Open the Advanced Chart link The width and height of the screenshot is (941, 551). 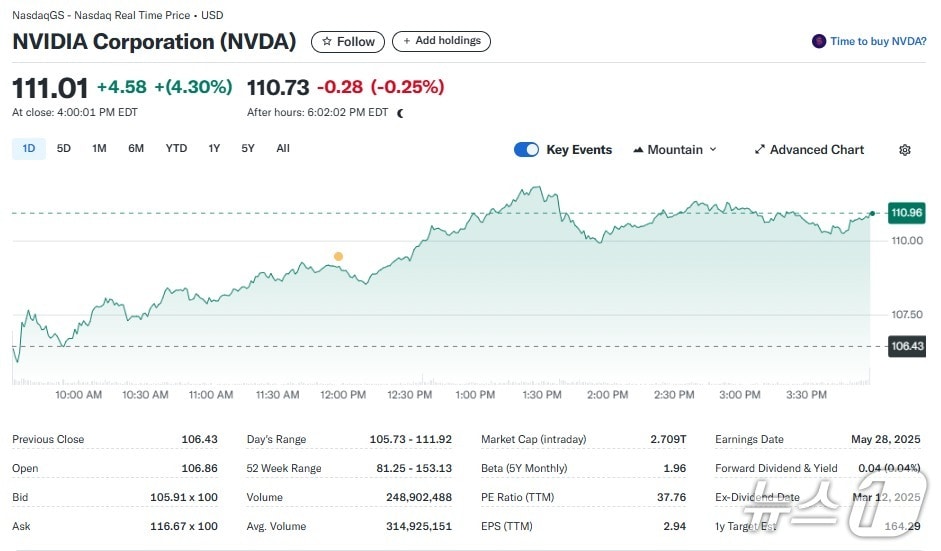[x=816, y=150]
